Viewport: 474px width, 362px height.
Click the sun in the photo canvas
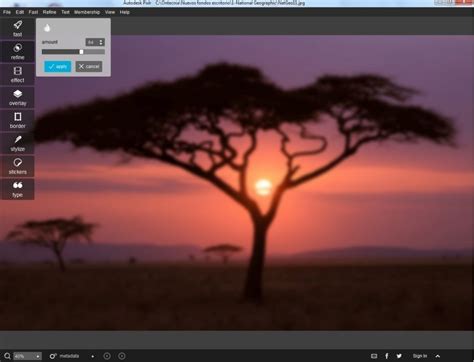(x=263, y=186)
